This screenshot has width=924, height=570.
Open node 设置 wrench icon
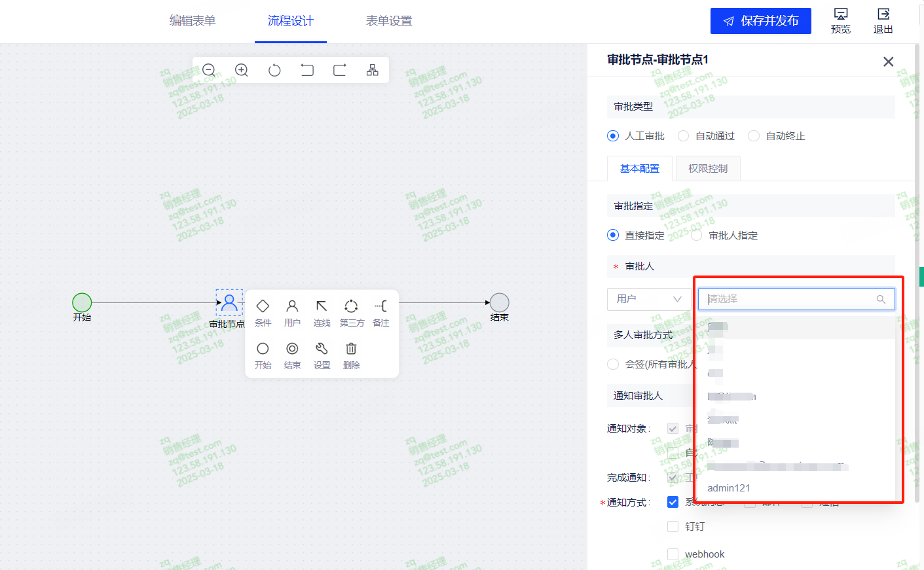click(x=322, y=354)
